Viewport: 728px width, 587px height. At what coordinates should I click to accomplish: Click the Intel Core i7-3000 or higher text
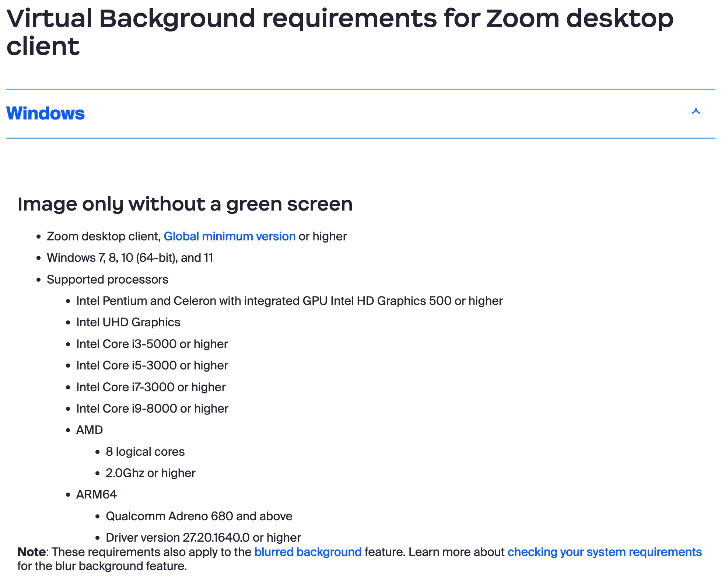point(151,387)
